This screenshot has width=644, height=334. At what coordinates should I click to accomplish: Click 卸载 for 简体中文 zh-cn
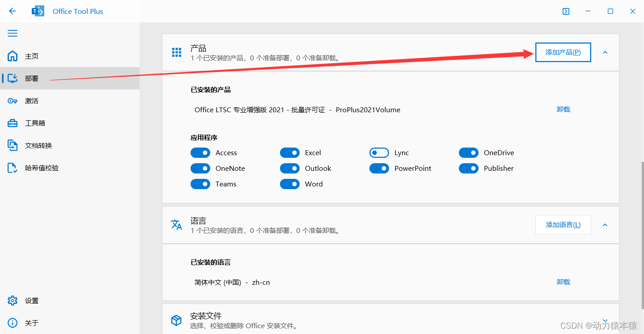(563, 282)
